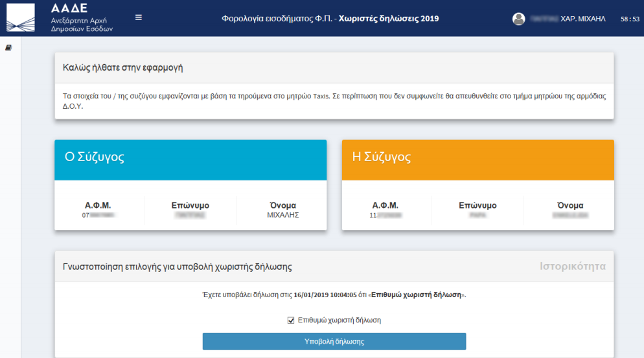Toggle the Επιθυμώ χωριστή δήλωση checkbox
This screenshot has width=644, height=358.
point(291,320)
